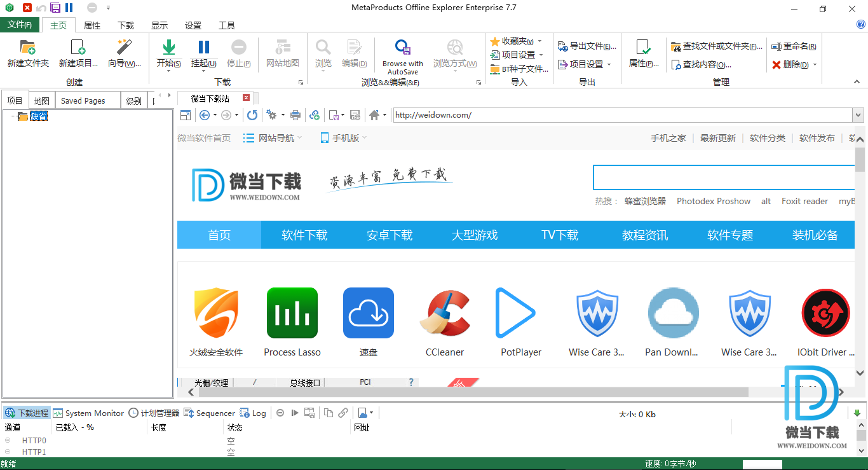Click the copy icon in download panel toolbar
This screenshot has width=868, height=470.
point(329,413)
